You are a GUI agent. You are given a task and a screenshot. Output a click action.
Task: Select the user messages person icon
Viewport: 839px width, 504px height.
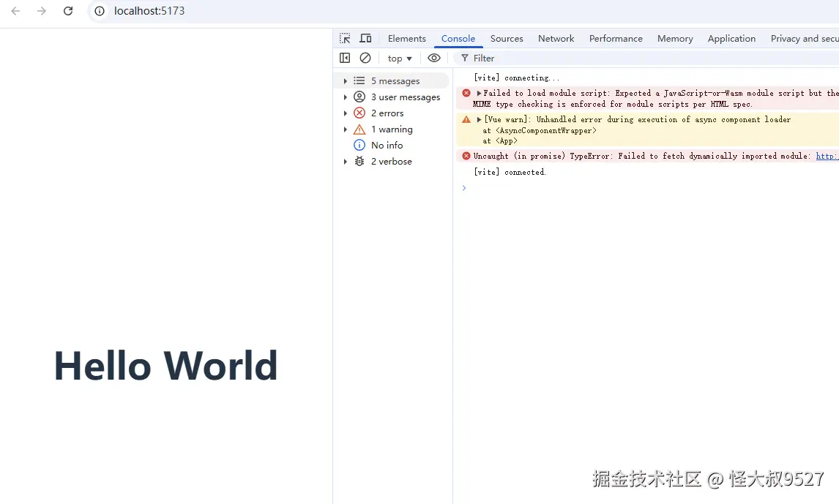(x=359, y=97)
